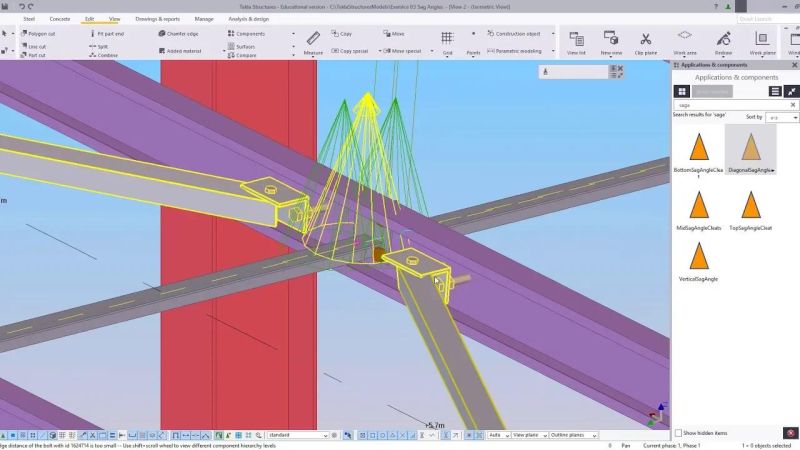Click the Quick Launch search box
Viewport: 800px width, 450px height.
point(767,19)
